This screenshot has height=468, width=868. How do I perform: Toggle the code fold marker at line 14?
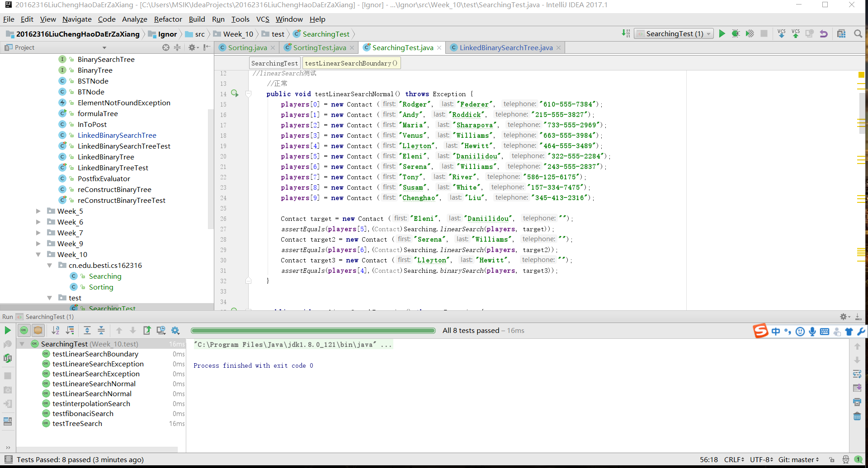click(248, 94)
